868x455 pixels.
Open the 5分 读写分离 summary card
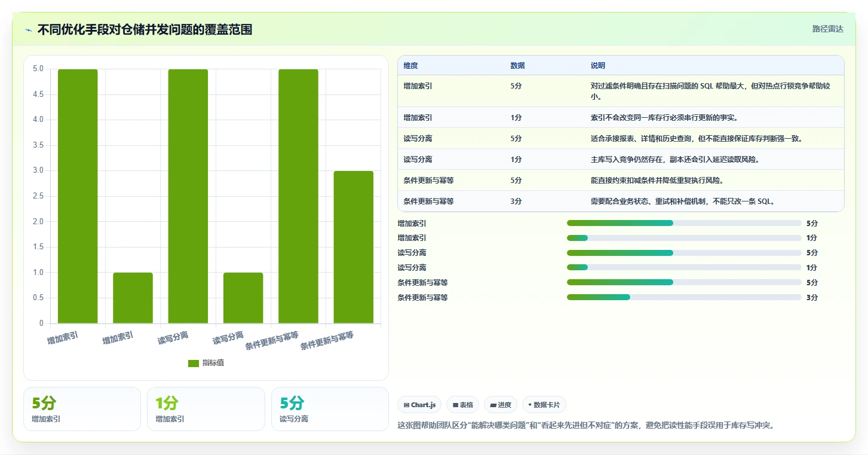tap(330, 409)
